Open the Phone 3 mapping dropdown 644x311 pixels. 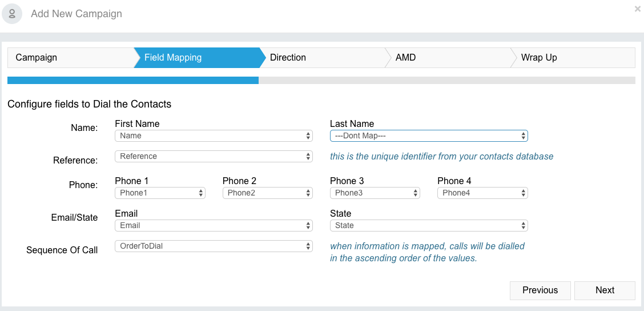[375, 193]
